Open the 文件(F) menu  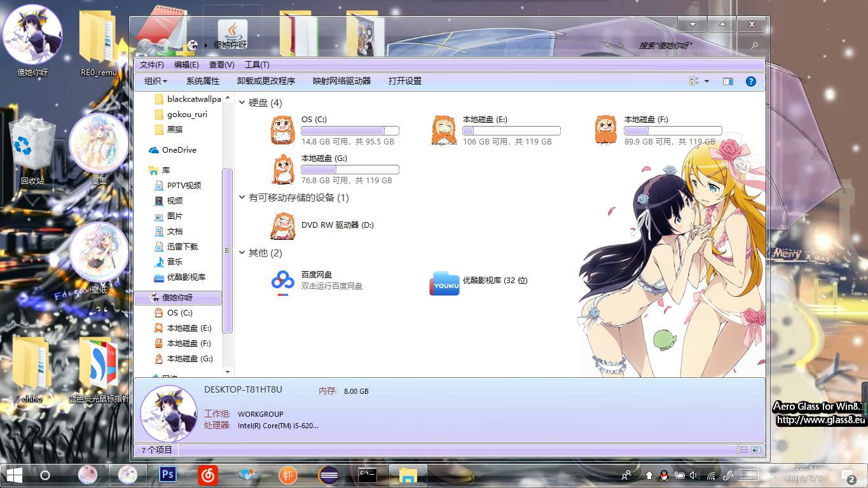click(x=151, y=64)
